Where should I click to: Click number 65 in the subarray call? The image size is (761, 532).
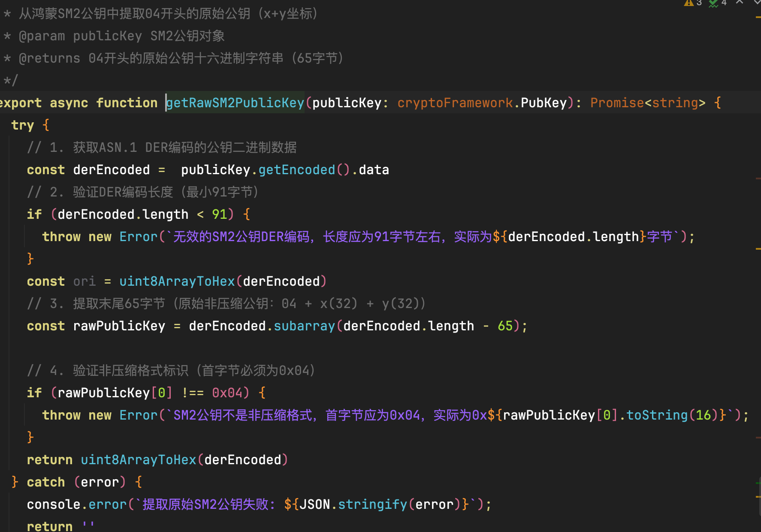point(505,326)
